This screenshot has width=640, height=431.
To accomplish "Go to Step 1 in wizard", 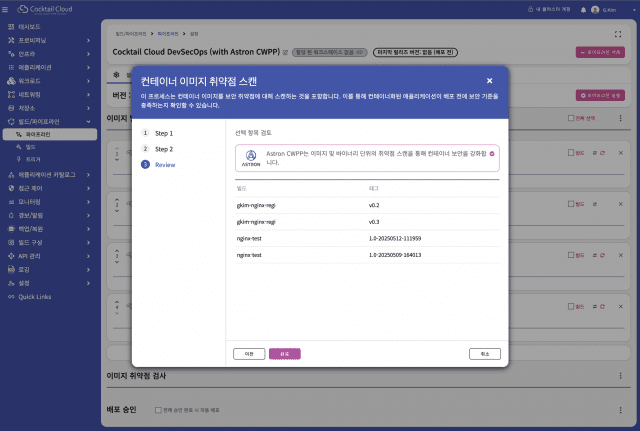I will [x=157, y=133].
